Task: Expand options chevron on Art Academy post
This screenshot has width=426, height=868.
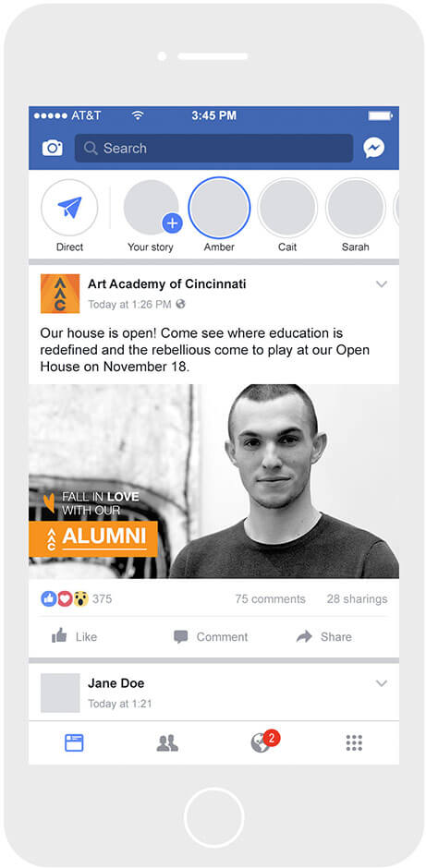Action: point(381,284)
